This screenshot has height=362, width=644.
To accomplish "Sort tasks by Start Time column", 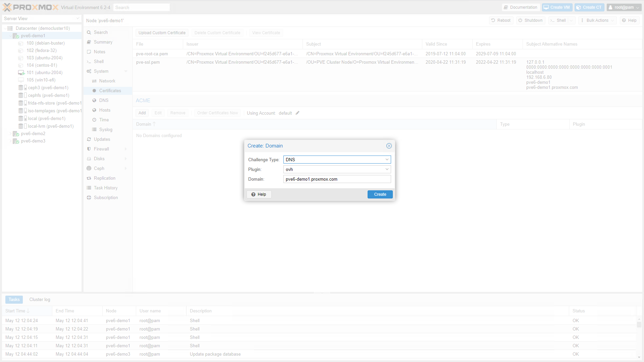I will point(27,311).
